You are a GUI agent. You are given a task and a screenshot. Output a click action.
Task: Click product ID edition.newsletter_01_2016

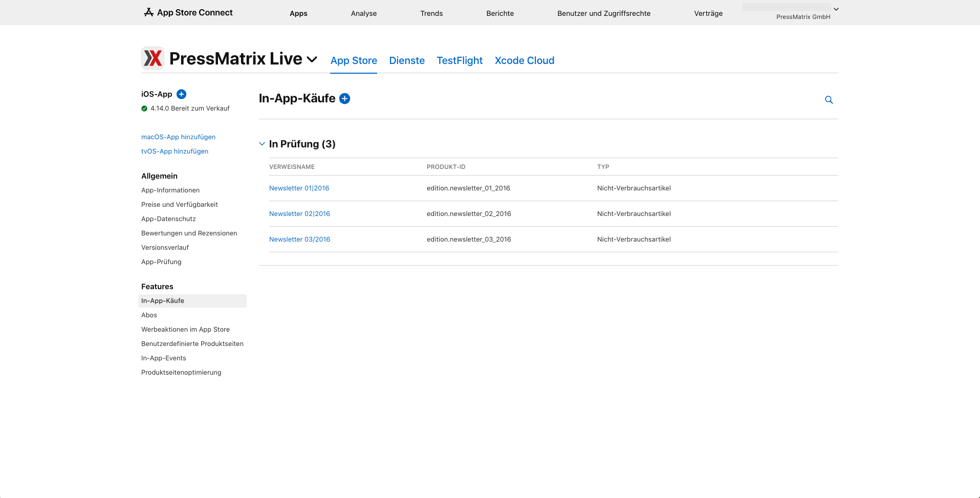tap(468, 188)
